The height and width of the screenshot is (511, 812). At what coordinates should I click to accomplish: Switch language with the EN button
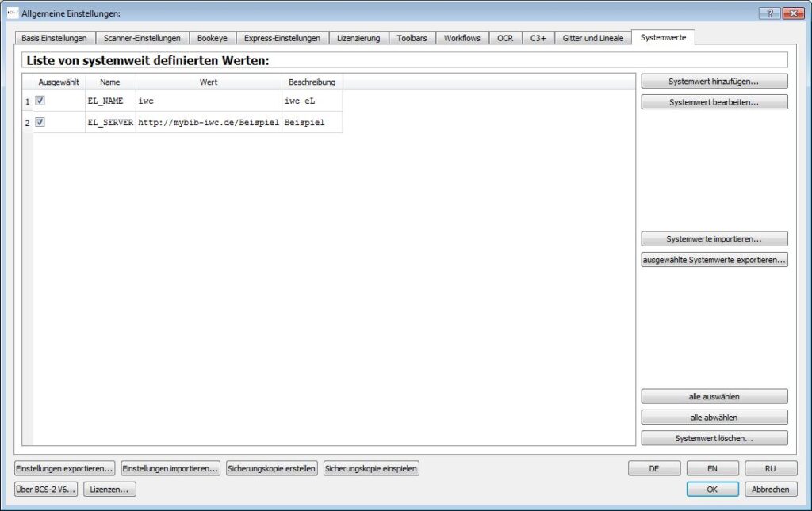tap(712, 468)
